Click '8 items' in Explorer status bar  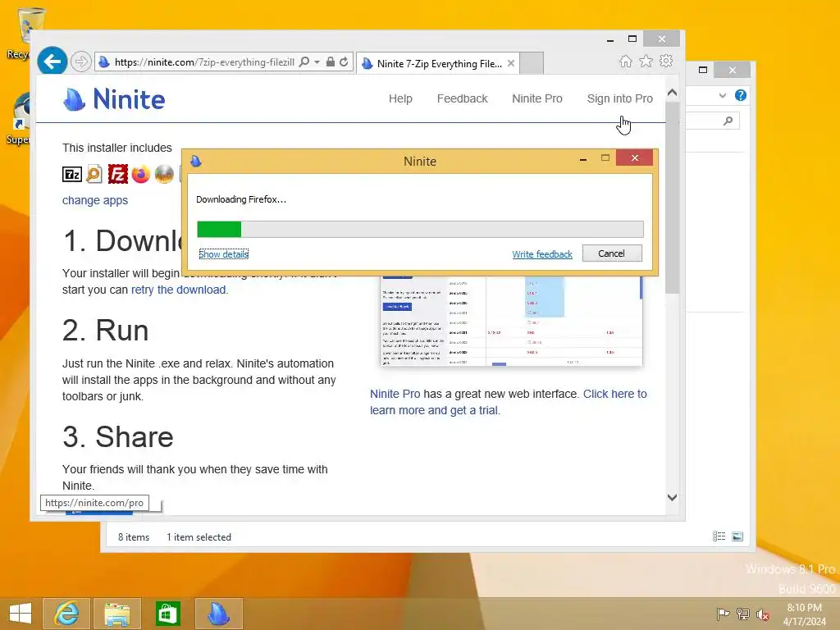[x=134, y=536]
